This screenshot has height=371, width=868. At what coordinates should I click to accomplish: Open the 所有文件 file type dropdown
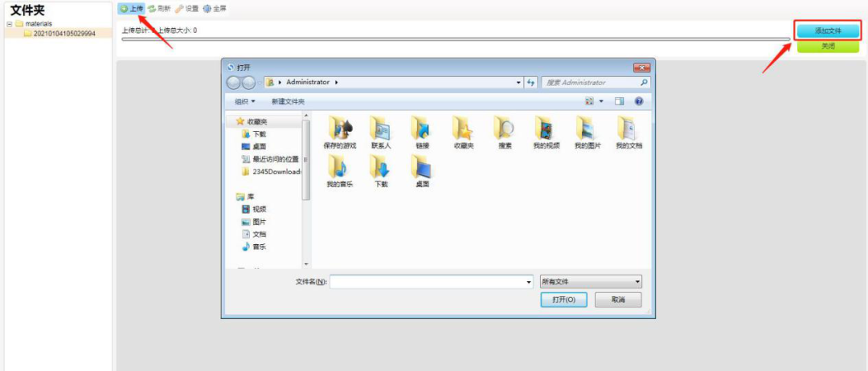coord(592,282)
